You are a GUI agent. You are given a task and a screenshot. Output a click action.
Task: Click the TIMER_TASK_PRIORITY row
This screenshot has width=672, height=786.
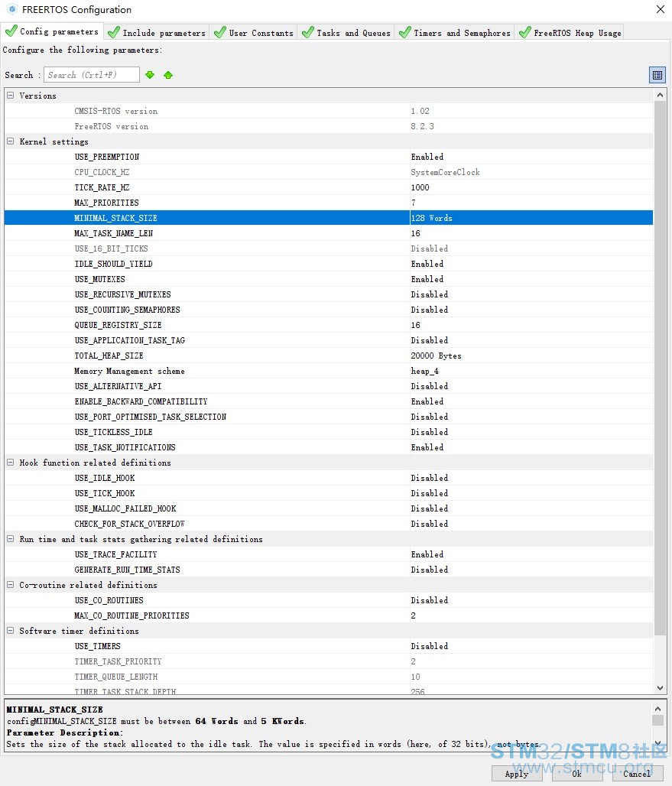[x=328, y=661]
